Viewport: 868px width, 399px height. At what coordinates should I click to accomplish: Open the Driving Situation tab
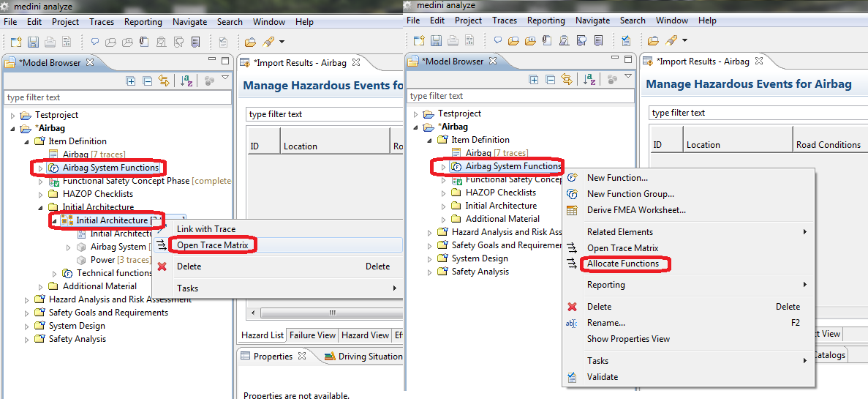pyautogui.click(x=370, y=357)
